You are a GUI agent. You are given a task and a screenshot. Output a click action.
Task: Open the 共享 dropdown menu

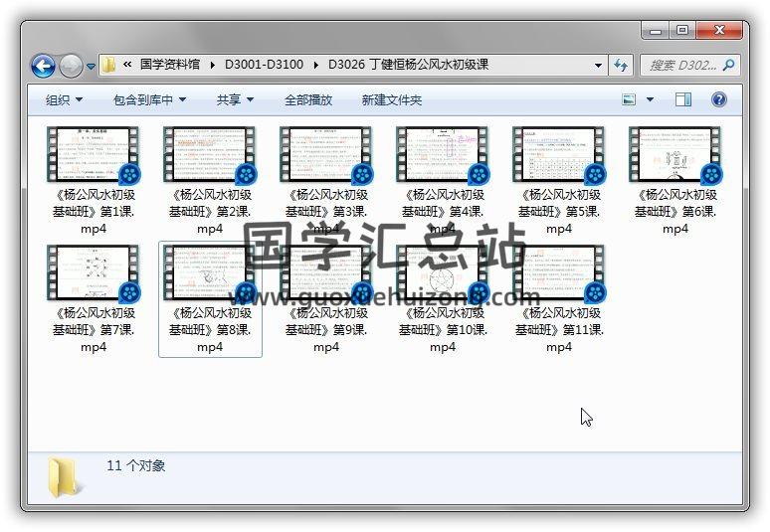pyautogui.click(x=235, y=100)
